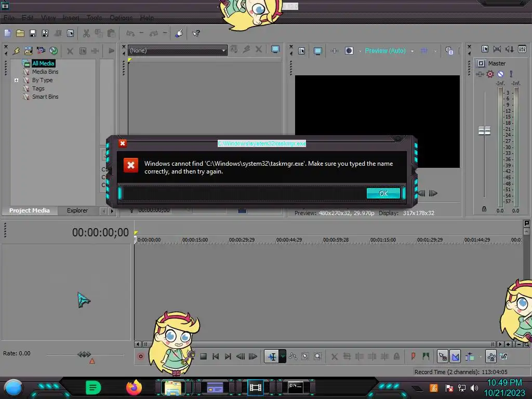Open the Tools menu
Viewport: 532px width, 399px height.
click(94, 18)
